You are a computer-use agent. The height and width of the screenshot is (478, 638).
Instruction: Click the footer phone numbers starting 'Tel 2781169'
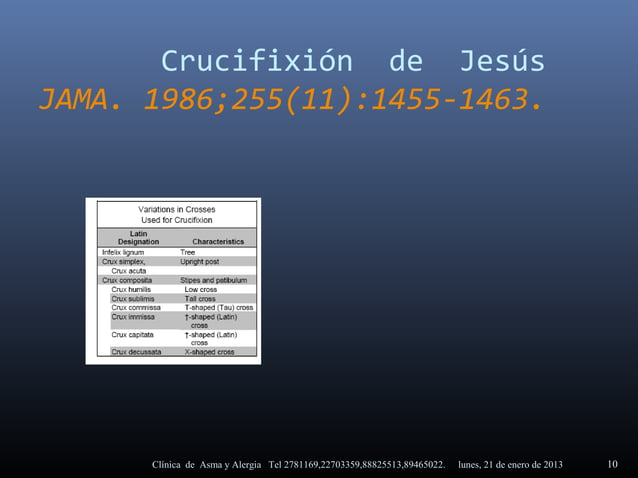coord(356,465)
